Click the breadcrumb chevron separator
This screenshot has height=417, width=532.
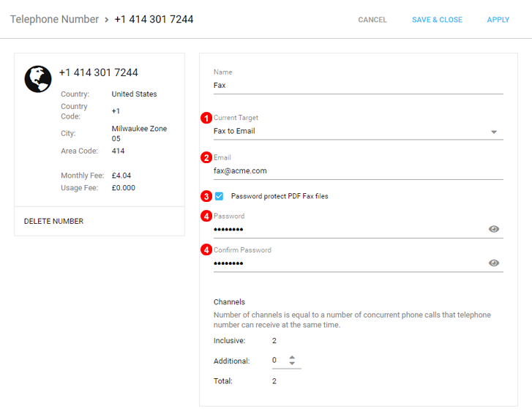[107, 20]
